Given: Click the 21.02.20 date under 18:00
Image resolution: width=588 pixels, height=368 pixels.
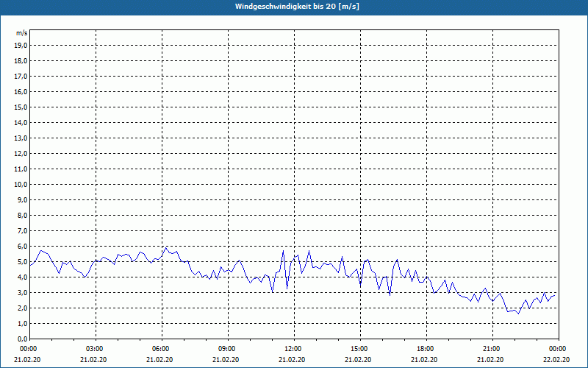Looking at the screenshot, I should tap(424, 359).
